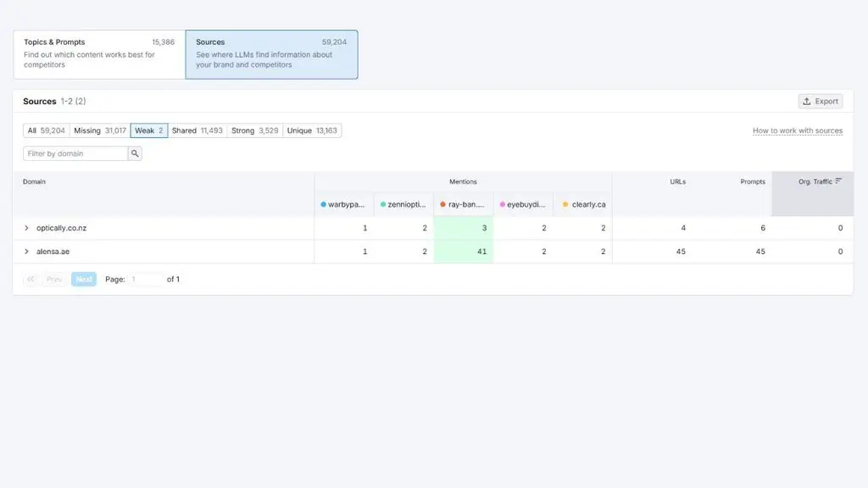Click the warbyparker column header
The image size is (868, 488).
[x=343, y=205]
